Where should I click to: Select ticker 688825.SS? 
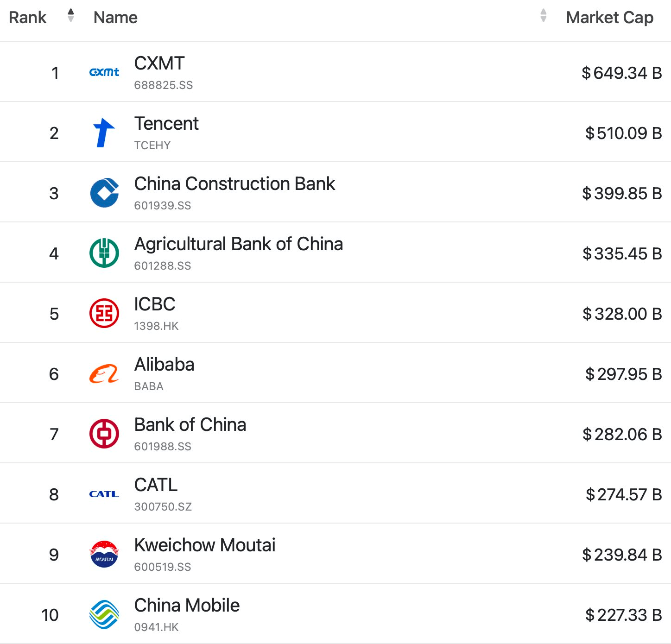164,85
